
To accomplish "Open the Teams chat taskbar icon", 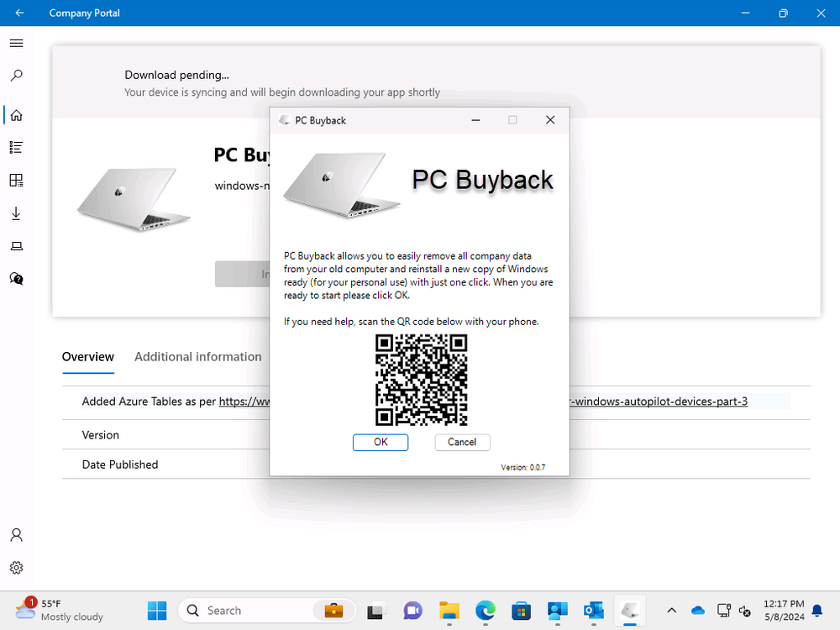I will pyautogui.click(x=412, y=610).
